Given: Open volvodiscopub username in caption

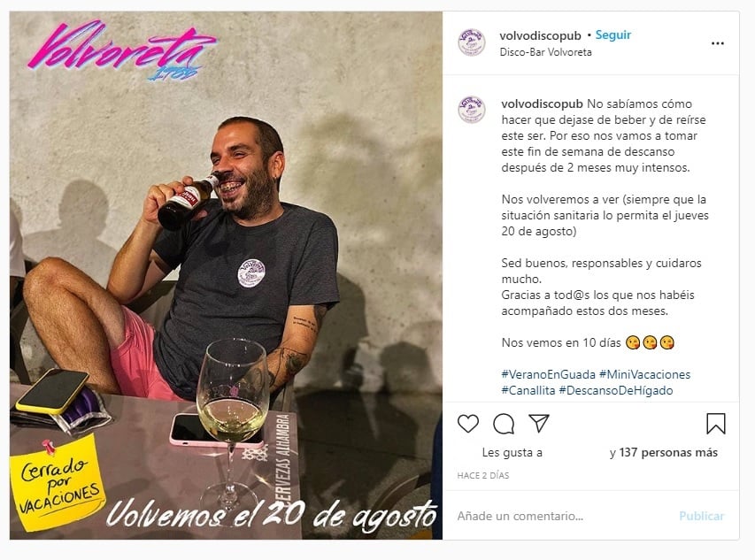Looking at the screenshot, I should tap(542, 104).
